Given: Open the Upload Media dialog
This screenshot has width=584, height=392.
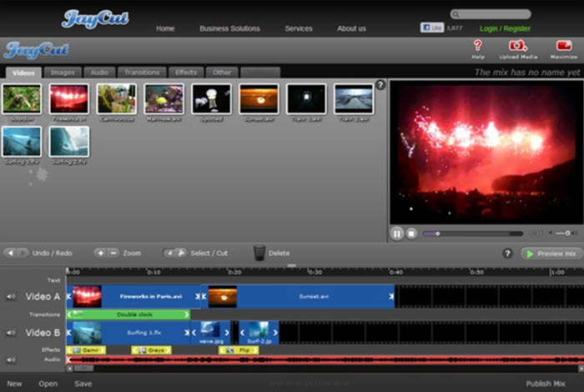Looking at the screenshot, I should click(517, 46).
